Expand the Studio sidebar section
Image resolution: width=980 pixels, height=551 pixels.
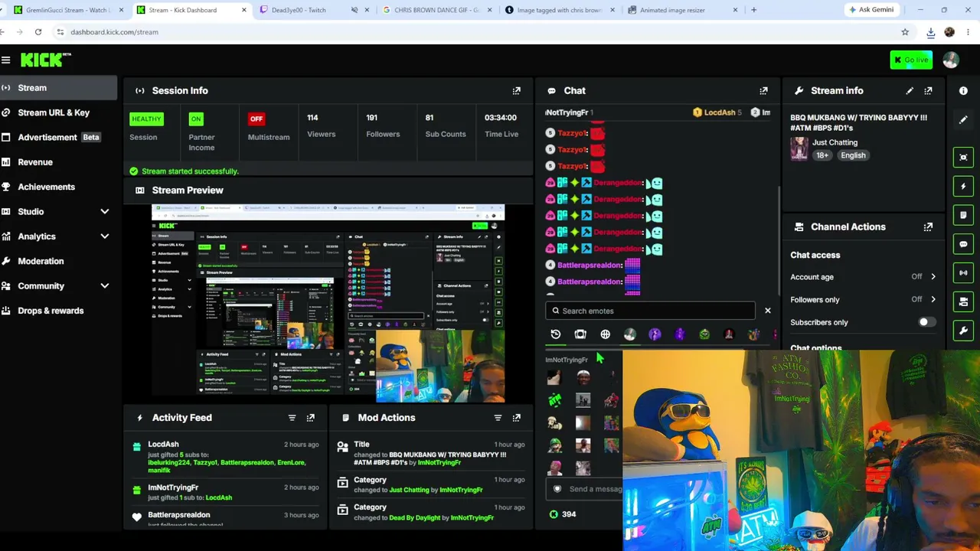(105, 212)
